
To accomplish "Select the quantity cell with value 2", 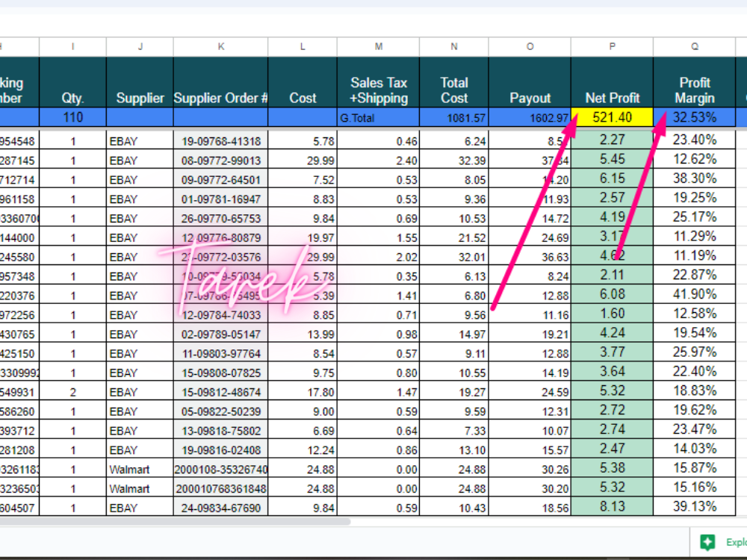I will click(73, 392).
